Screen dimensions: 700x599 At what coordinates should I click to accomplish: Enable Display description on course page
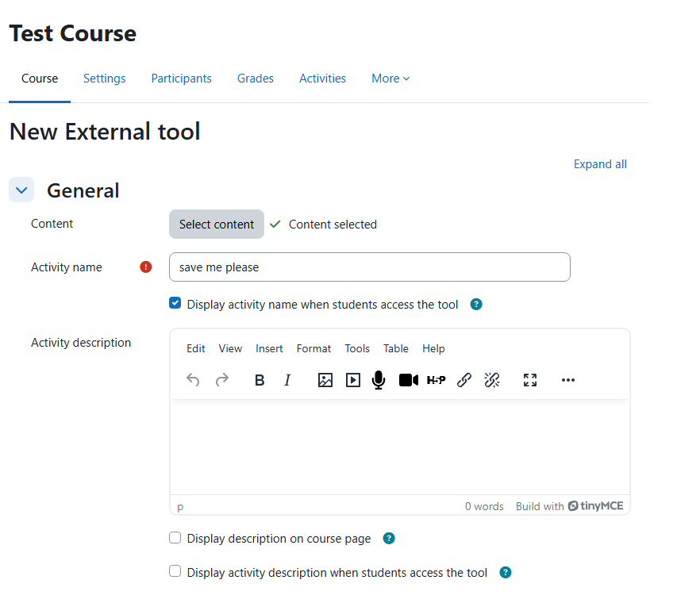click(175, 538)
